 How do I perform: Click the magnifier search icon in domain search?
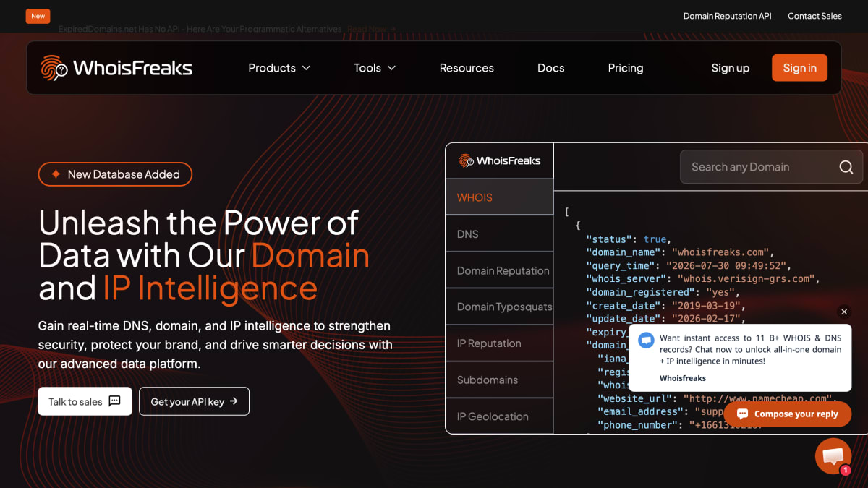pos(846,167)
